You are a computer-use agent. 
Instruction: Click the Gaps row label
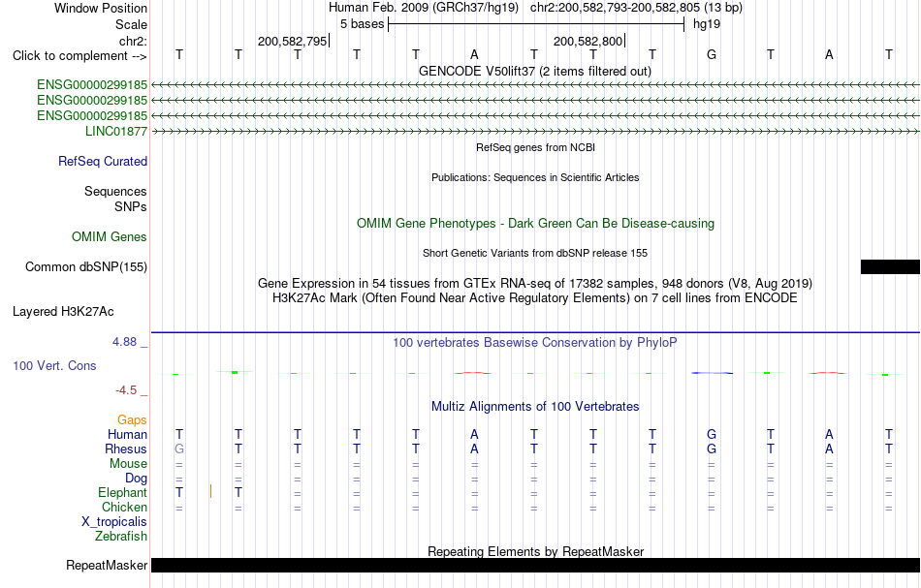(x=132, y=420)
